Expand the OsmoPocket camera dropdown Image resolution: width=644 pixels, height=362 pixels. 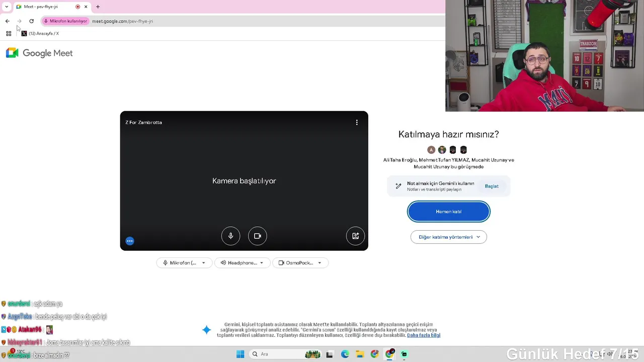(x=300, y=263)
